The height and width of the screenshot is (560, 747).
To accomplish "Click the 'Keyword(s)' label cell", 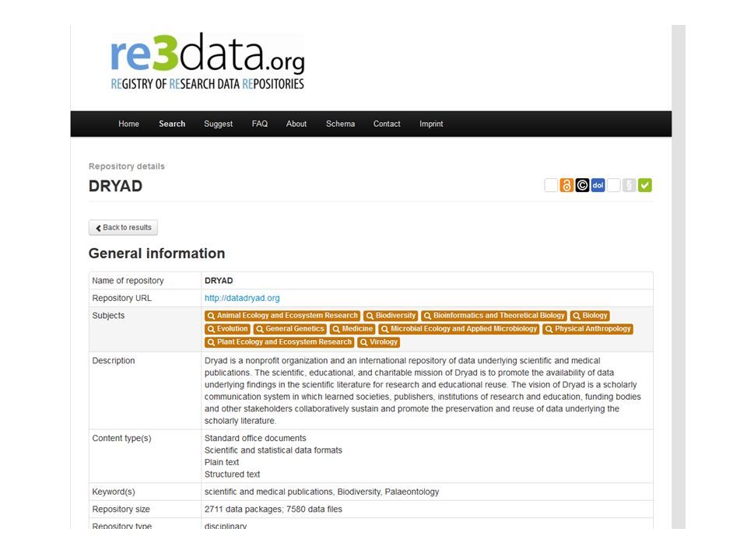I will [x=146, y=492].
